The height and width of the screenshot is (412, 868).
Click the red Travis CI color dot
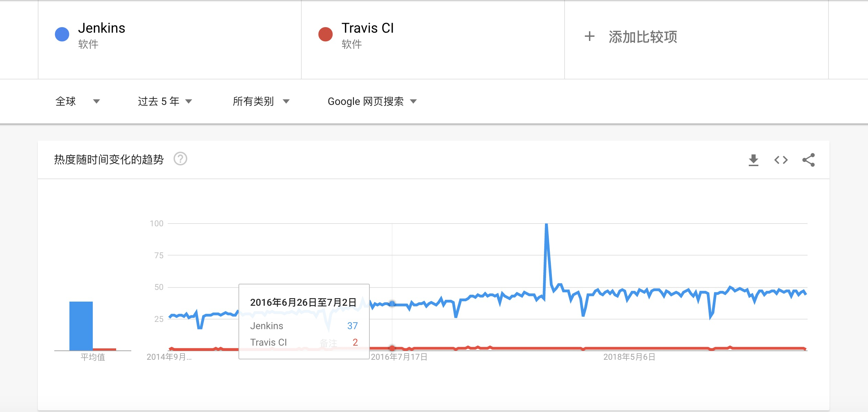[325, 34]
